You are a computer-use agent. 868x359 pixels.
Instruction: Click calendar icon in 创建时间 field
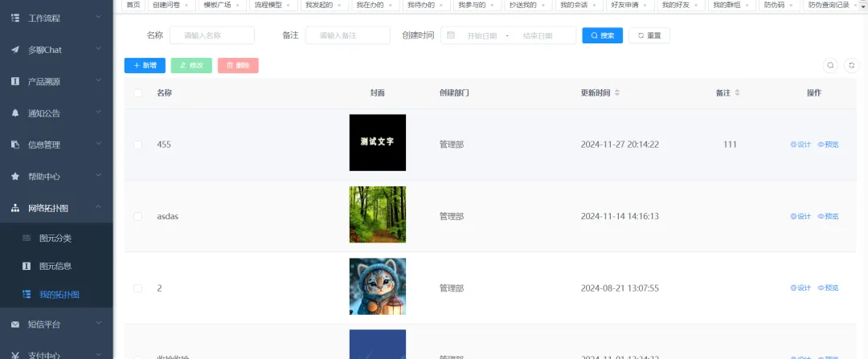(451, 35)
